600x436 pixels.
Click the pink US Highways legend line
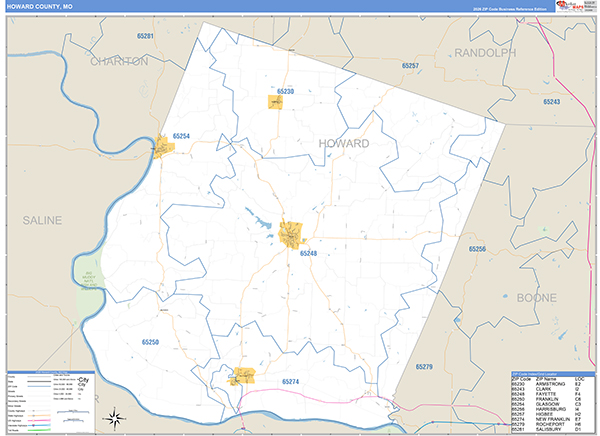(39, 420)
